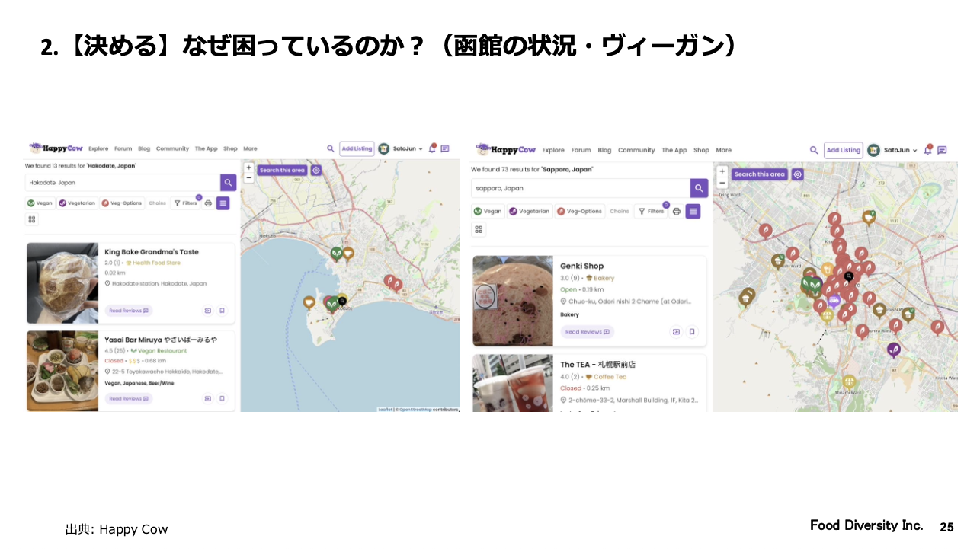Bookmark the King Bake Grandma's Taste listing

tap(222, 311)
